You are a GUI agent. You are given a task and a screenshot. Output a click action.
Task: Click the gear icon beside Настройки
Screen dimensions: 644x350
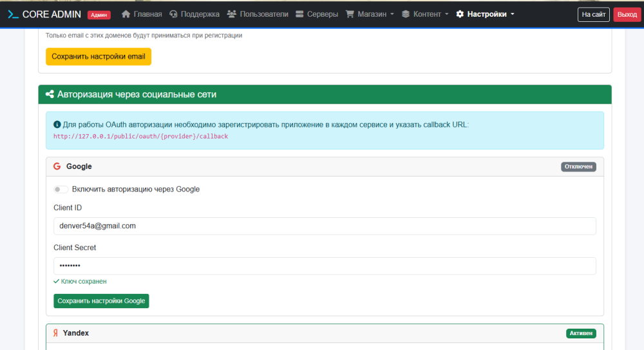point(460,14)
